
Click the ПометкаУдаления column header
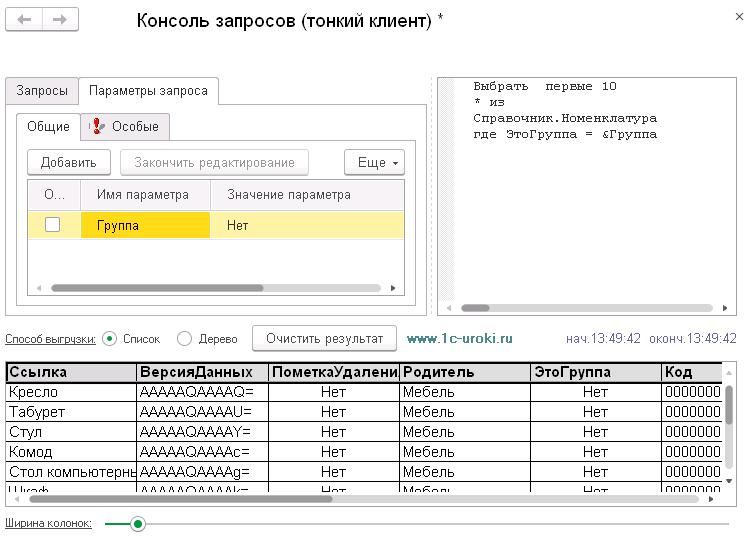tap(333, 372)
